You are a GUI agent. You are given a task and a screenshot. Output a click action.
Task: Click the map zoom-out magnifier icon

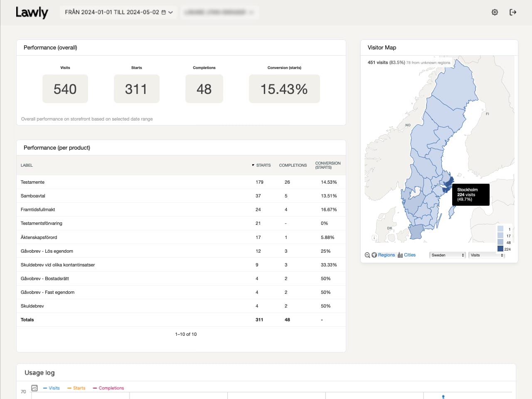[367, 255]
